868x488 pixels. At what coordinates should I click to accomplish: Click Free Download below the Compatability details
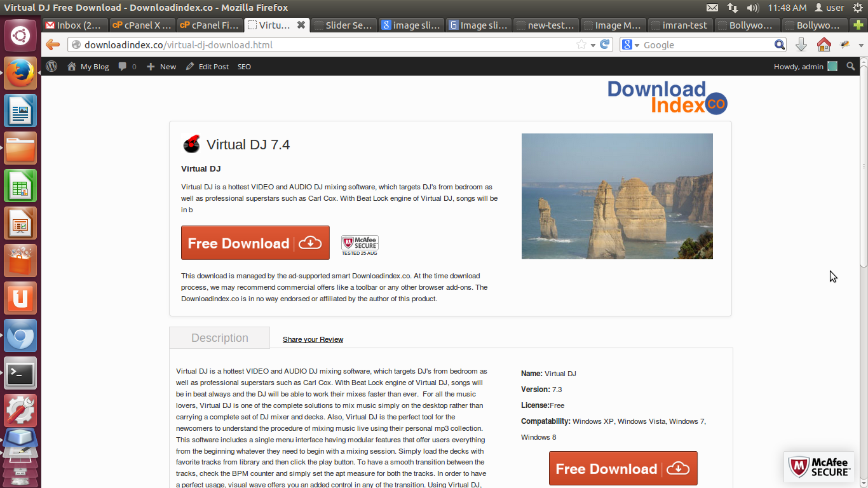pyautogui.click(x=623, y=468)
